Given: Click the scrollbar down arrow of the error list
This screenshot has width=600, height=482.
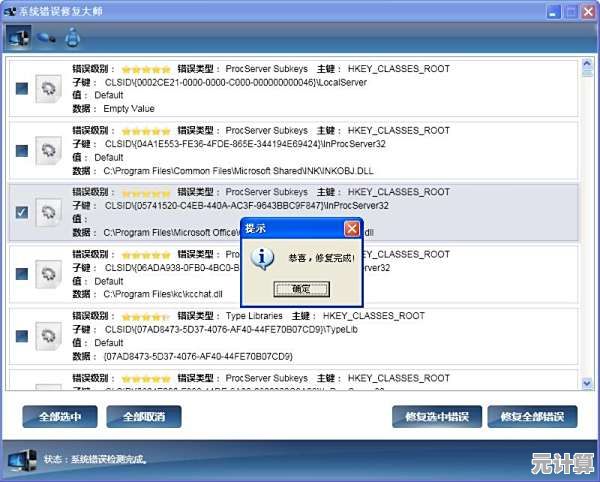Looking at the screenshot, I should [x=585, y=382].
